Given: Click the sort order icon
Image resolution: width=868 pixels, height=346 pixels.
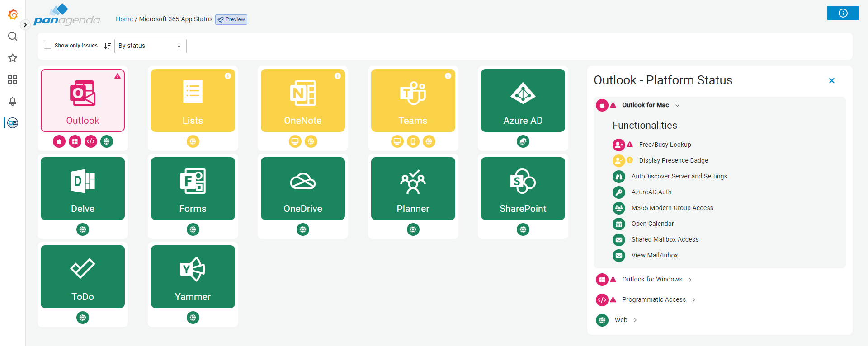Looking at the screenshot, I should 107,46.
